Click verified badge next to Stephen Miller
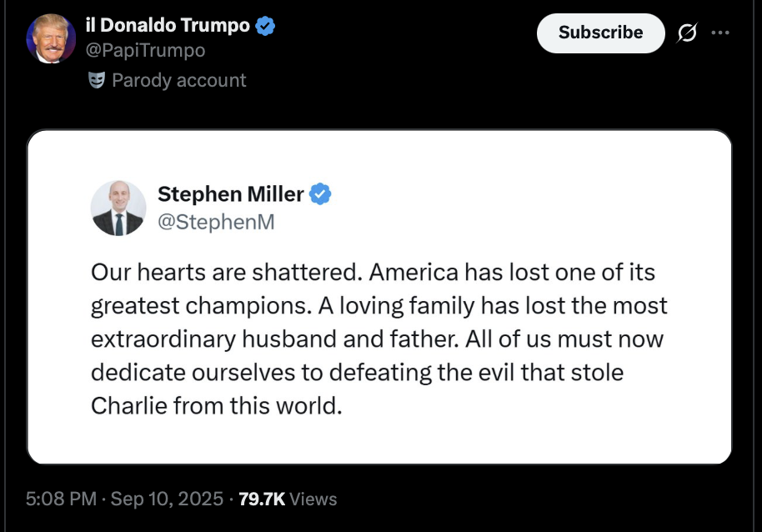The height and width of the screenshot is (532, 762). tap(320, 195)
